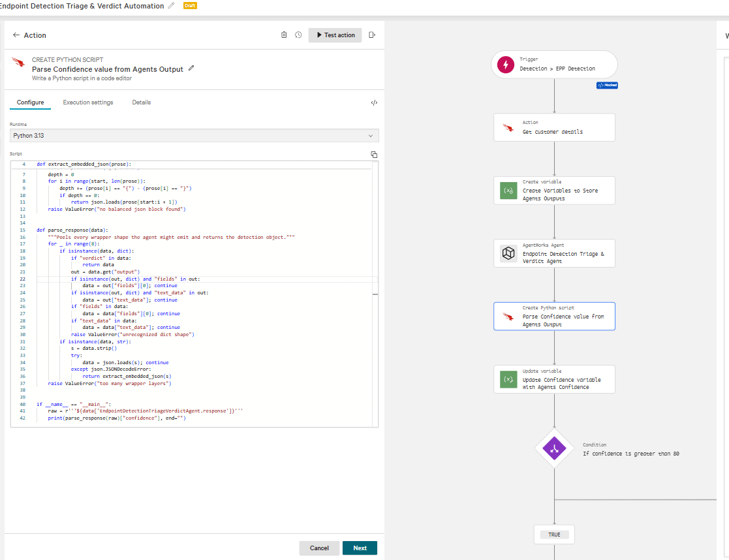729x560 pixels.
Task: Select the Update Confidence variable node
Action: click(x=554, y=379)
